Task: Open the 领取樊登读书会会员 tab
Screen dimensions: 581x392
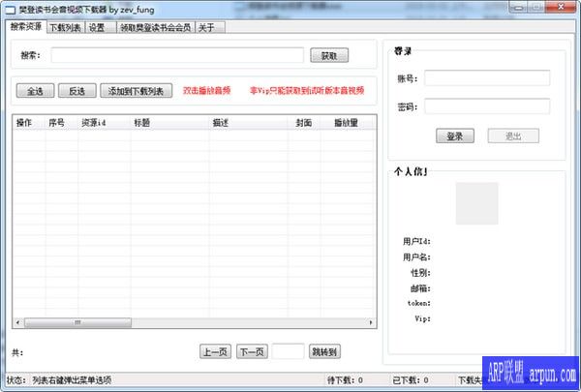Action: click(x=156, y=28)
